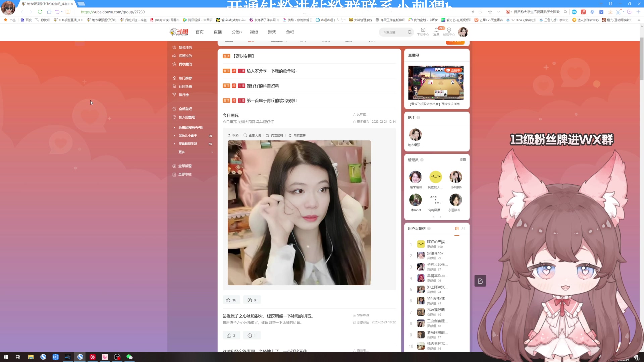Viewport: 644px width, 362px height.
Task: Open pinned post 【误封专用】
Action: (244, 56)
